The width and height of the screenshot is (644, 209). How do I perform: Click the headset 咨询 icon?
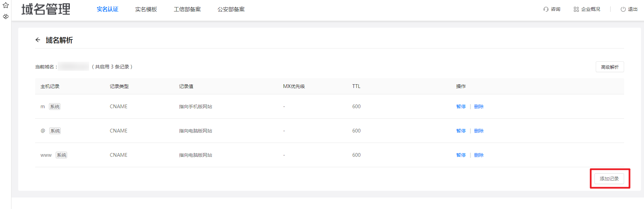[546, 9]
